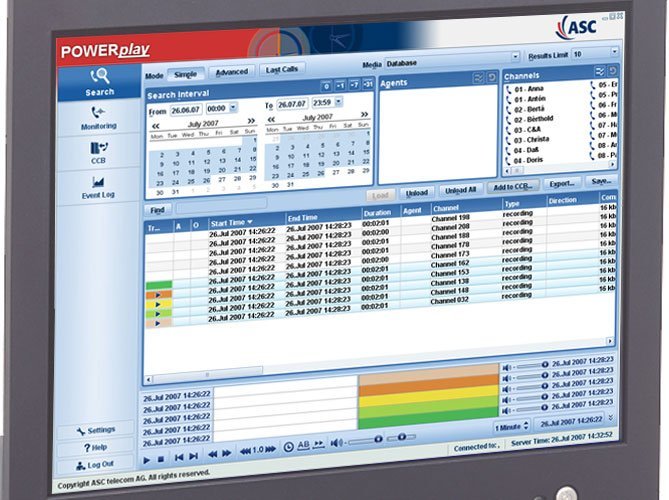This screenshot has height=500, width=669.
Task: Open the Results Limit dropdown
Action: 614,52
